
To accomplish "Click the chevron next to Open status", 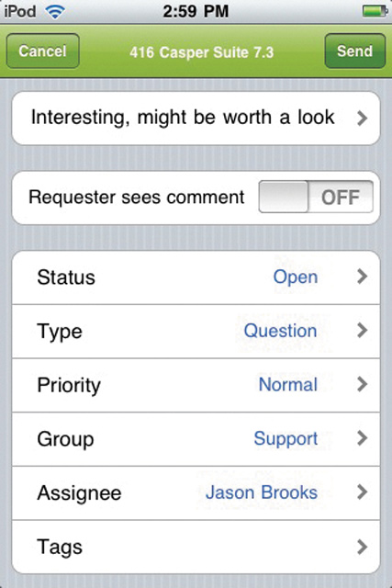I will [x=362, y=277].
